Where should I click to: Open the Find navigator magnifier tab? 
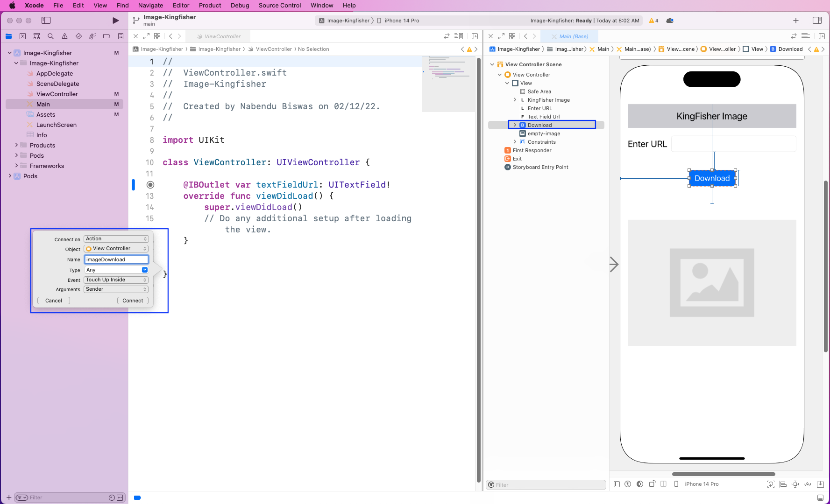(50, 36)
